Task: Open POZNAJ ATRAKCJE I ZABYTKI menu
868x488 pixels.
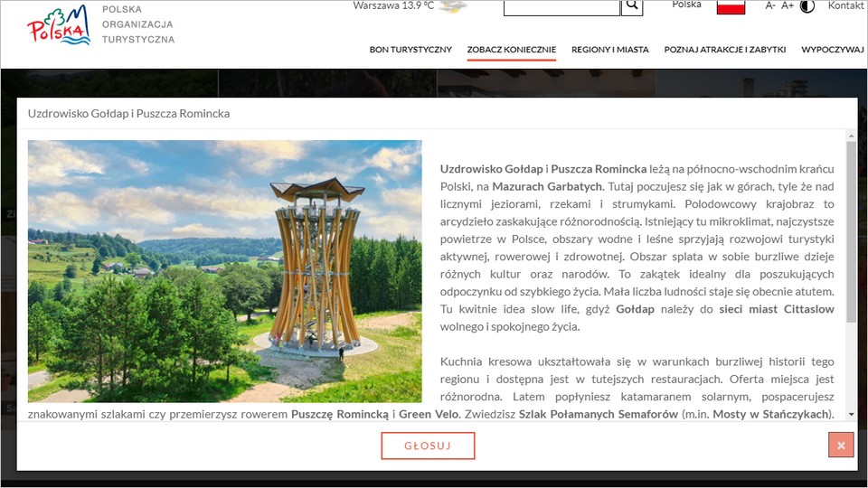Action: point(725,49)
